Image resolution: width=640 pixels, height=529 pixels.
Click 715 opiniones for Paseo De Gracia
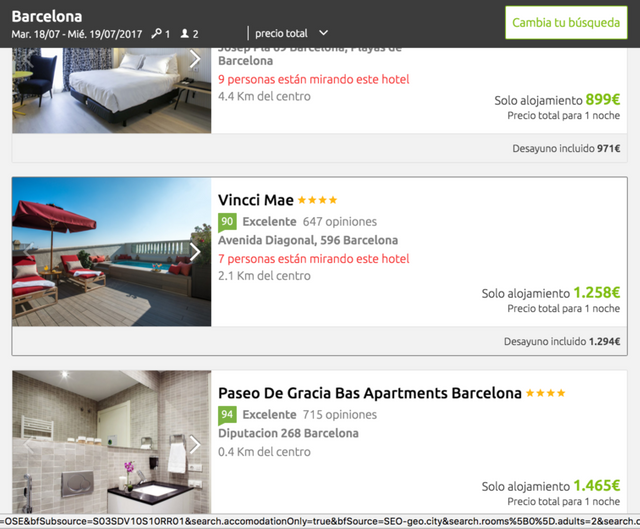340,415
